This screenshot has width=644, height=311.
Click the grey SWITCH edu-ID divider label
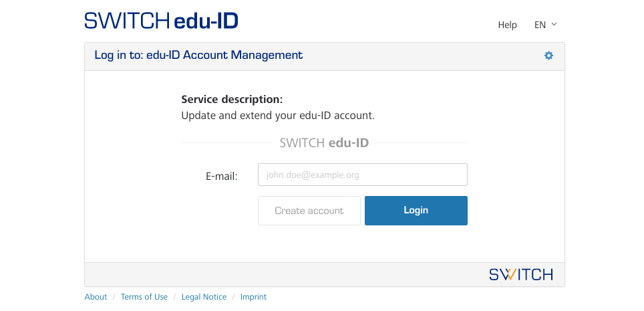click(324, 142)
